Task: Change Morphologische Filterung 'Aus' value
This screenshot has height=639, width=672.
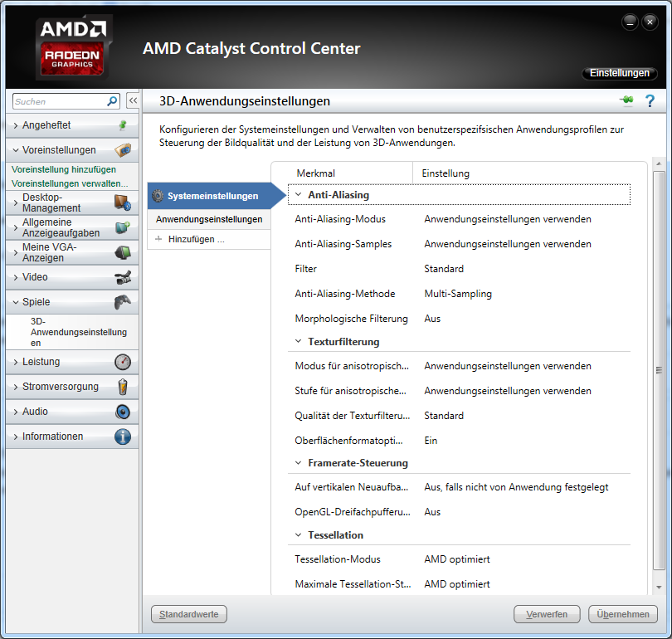Action: [432, 319]
